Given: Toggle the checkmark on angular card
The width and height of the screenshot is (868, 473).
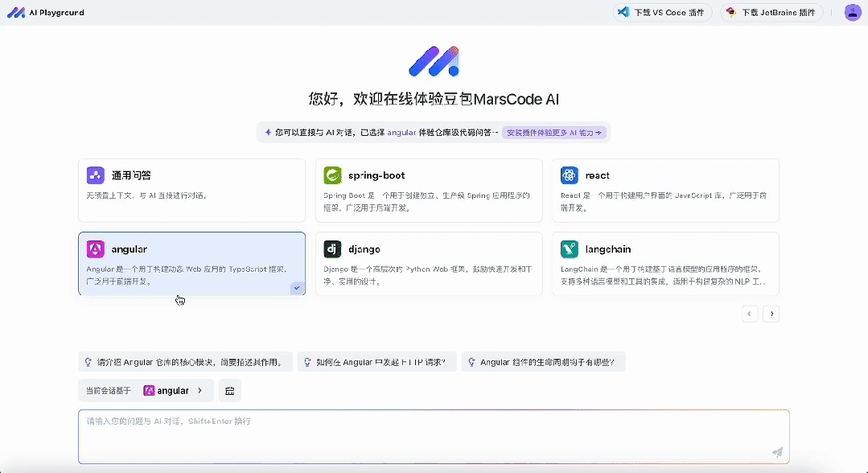Looking at the screenshot, I should 298,288.
